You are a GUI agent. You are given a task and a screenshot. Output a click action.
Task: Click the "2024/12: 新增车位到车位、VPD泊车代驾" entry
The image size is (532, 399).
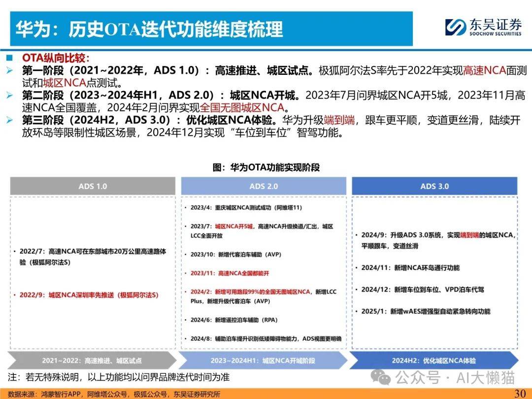coord(420,290)
